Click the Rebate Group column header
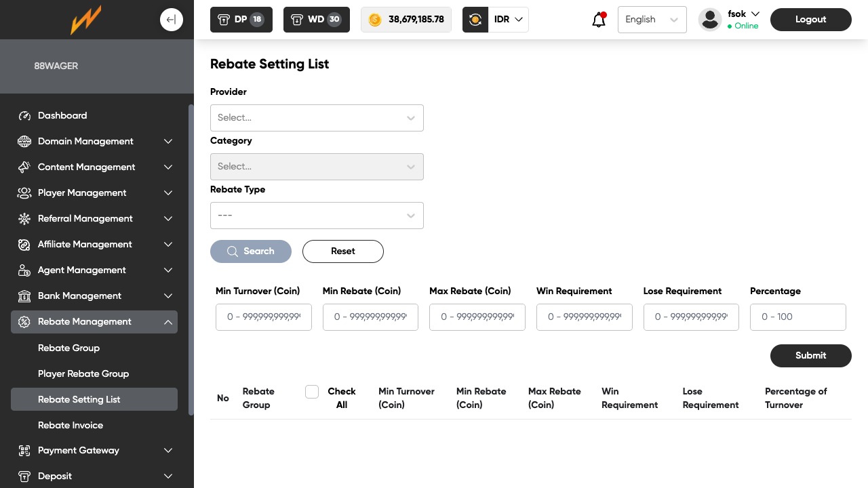 (x=258, y=399)
